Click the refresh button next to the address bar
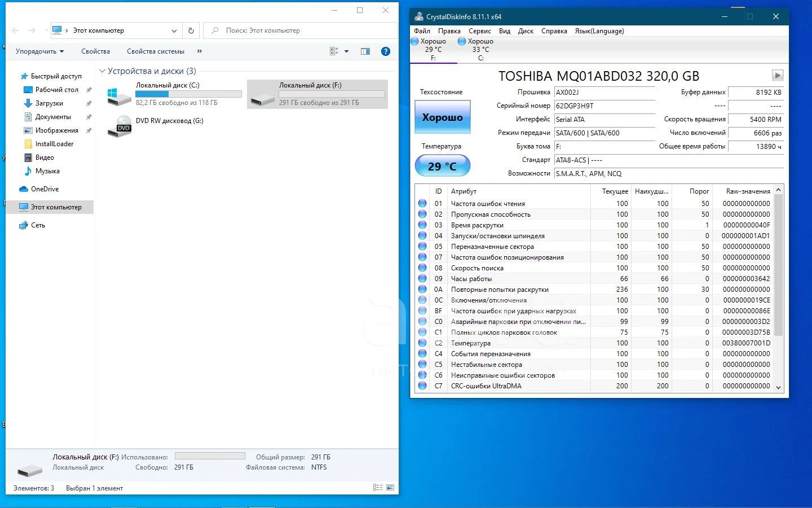 point(191,30)
